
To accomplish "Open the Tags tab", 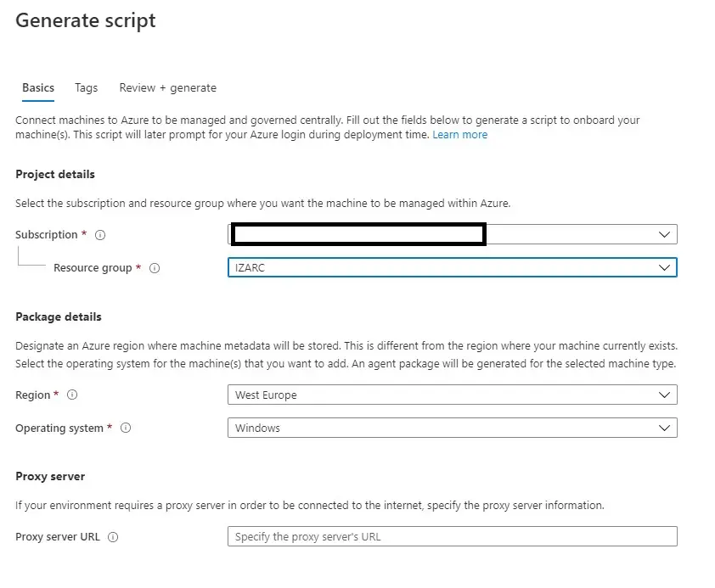I will click(86, 87).
